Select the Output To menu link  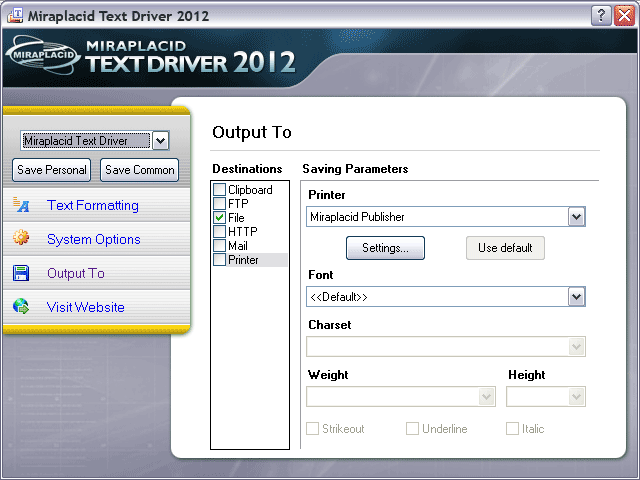(76, 273)
